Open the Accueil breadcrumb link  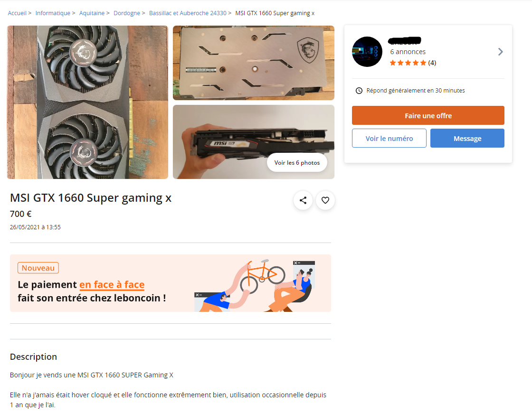click(17, 13)
